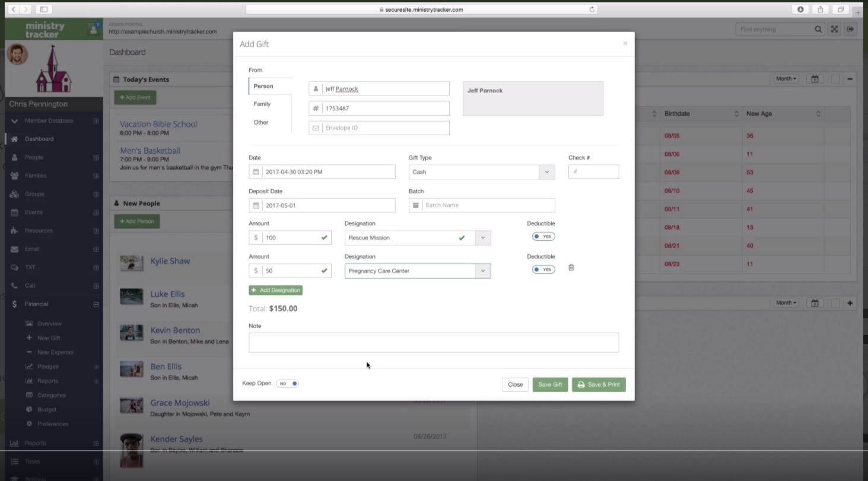This screenshot has height=481, width=868.
Task: Click the Add Designation button
Action: point(275,291)
